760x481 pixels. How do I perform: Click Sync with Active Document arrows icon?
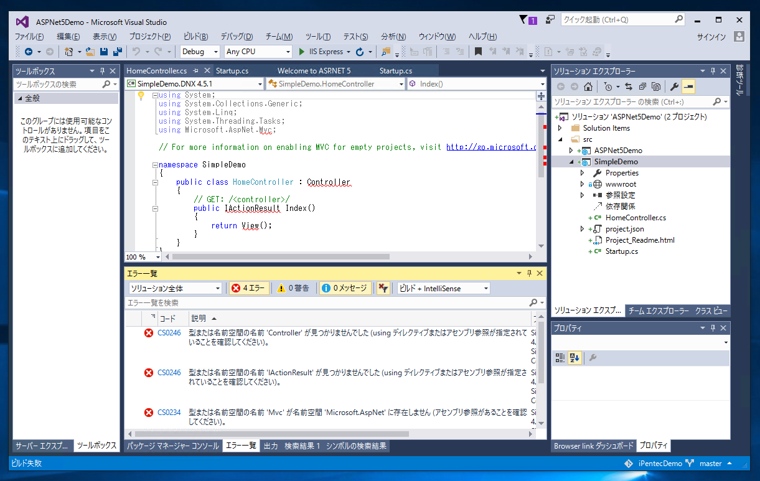click(x=629, y=87)
